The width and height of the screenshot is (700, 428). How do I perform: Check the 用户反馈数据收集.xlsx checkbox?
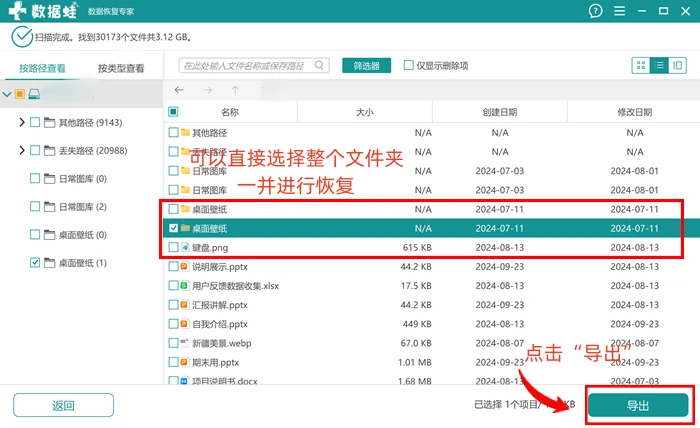pos(173,286)
